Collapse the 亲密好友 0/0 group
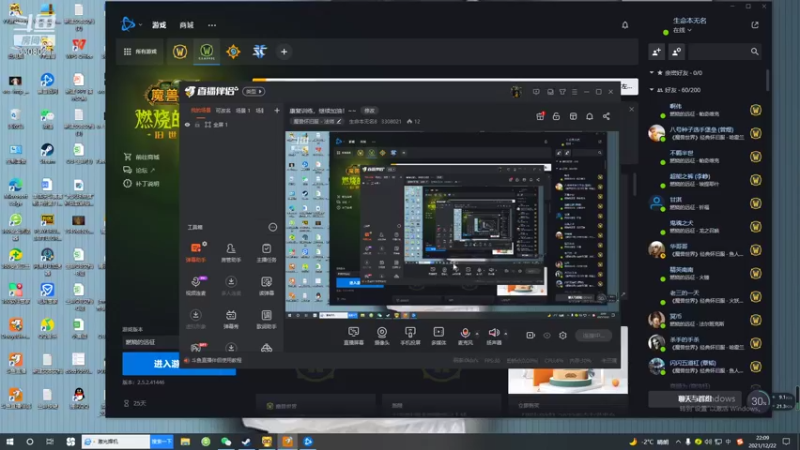The image size is (800, 450). coord(652,73)
